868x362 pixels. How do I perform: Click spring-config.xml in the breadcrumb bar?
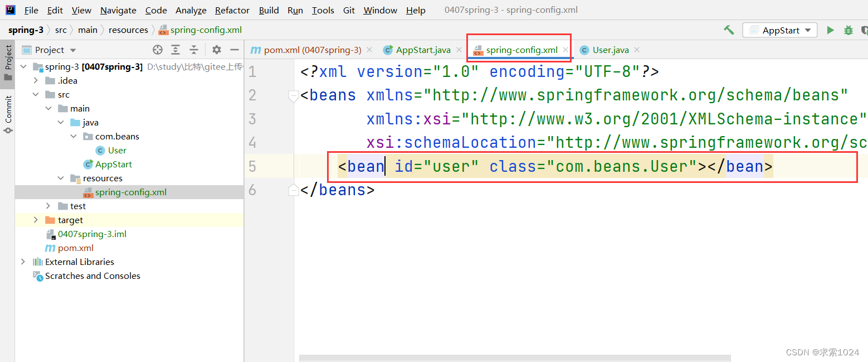pos(201,30)
